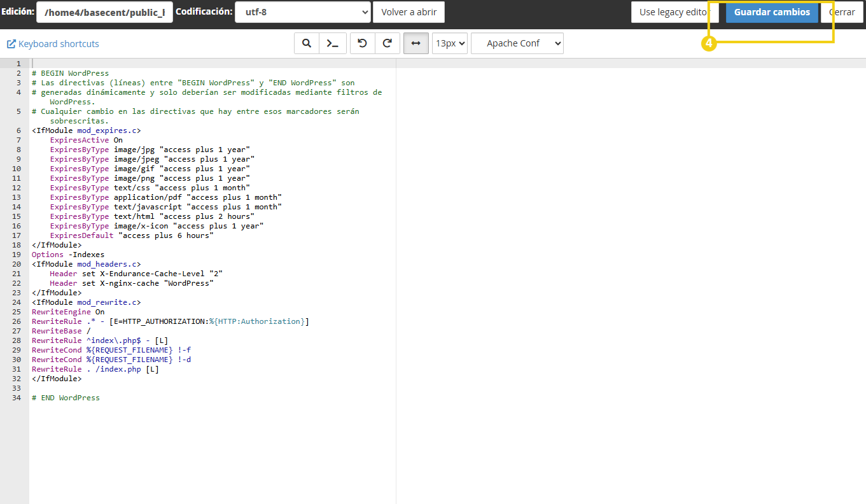The image size is (866, 504).
Task: Click line number 25 in the gutter
Action: click(x=17, y=312)
